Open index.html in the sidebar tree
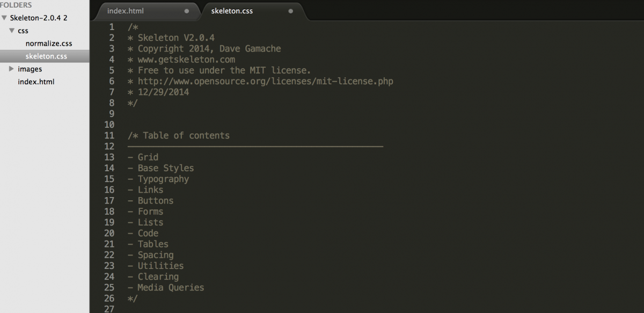 tap(36, 82)
